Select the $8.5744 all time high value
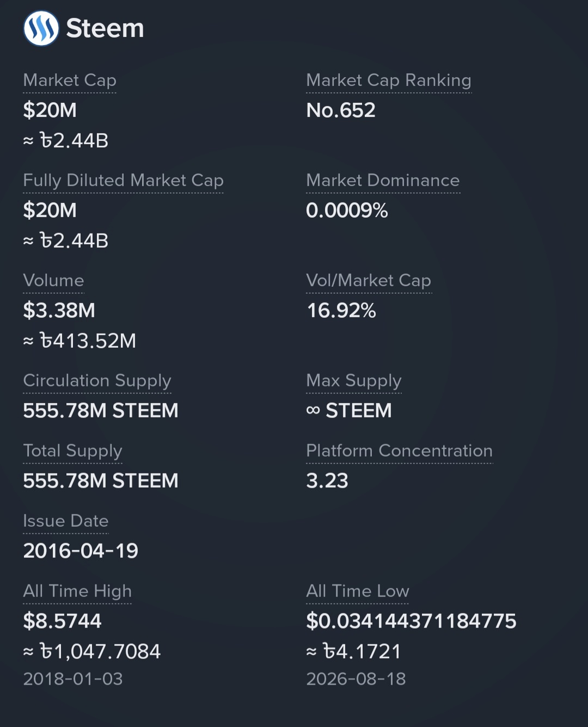 pyautogui.click(x=62, y=621)
